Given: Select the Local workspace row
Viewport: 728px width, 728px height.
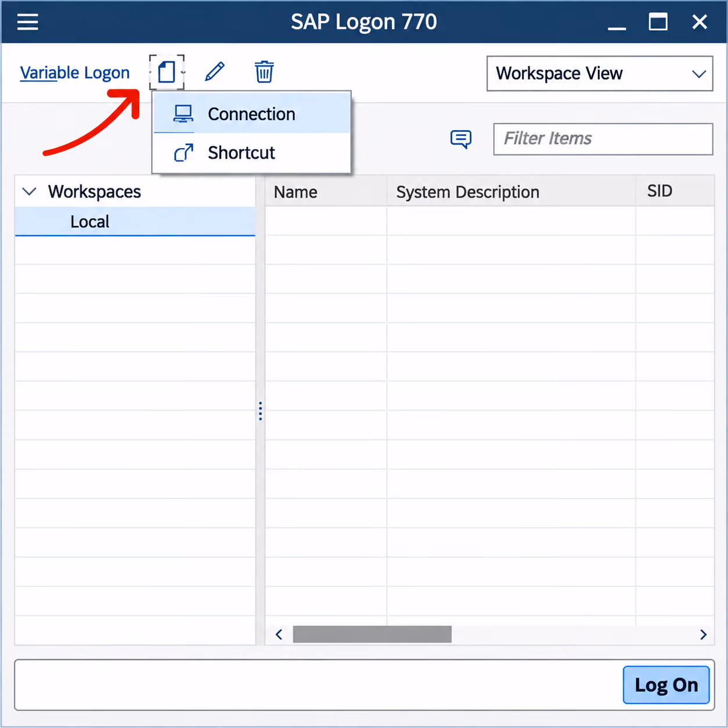Looking at the screenshot, I should click(135, 221).
